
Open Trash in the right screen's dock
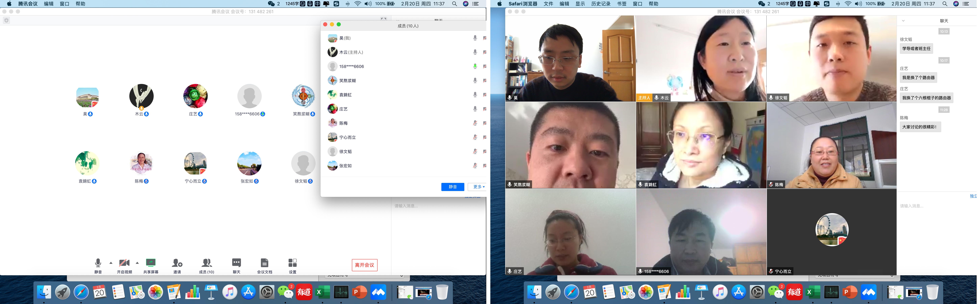(932, 292)
